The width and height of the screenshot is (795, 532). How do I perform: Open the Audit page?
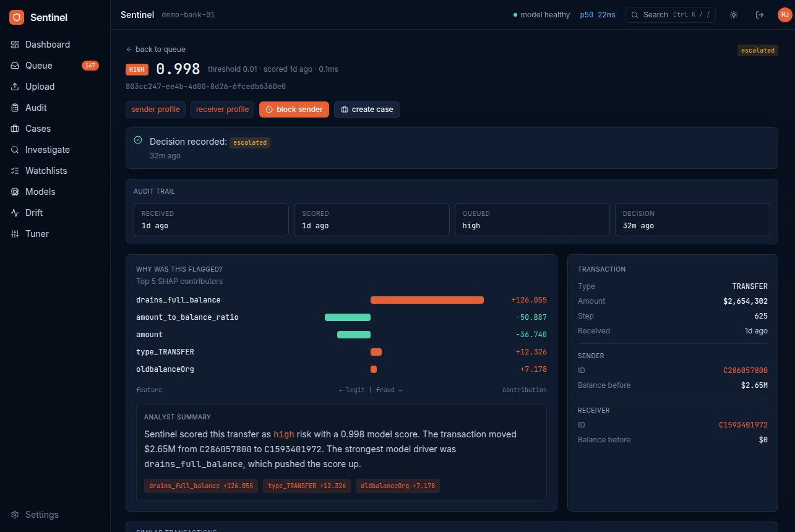(x=36, y=108)
